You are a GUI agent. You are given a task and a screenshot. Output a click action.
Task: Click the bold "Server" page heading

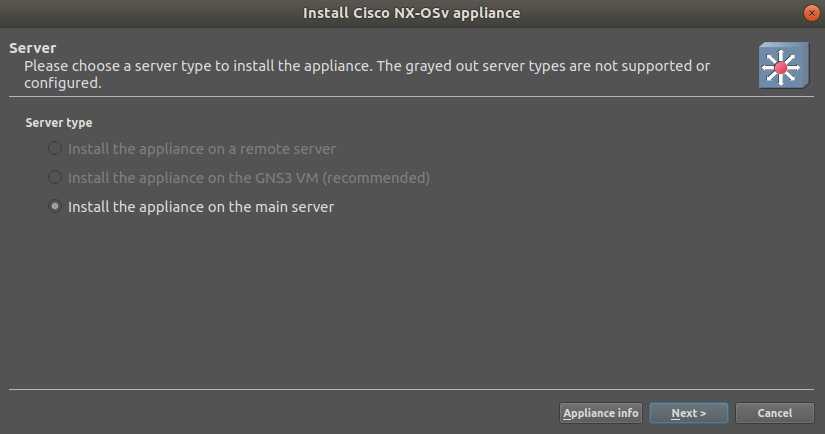32,48
